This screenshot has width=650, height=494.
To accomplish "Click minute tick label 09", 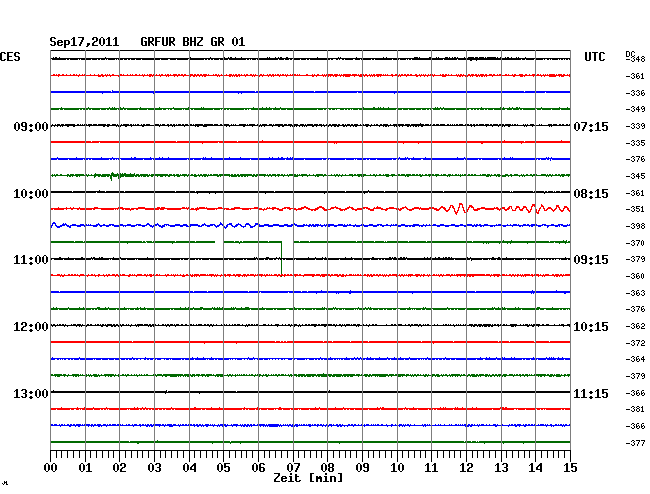I will click(362, 468).
